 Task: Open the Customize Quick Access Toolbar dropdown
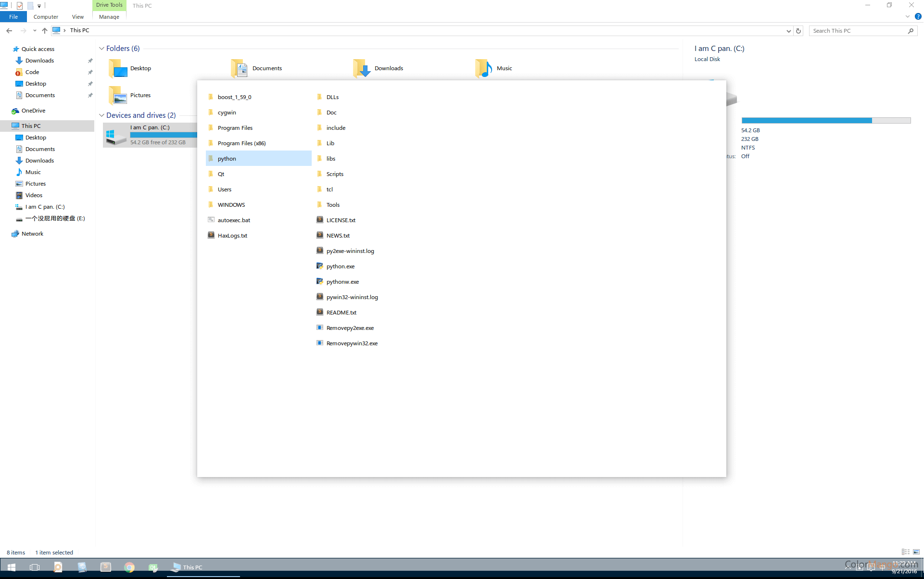tap(39, 6)
